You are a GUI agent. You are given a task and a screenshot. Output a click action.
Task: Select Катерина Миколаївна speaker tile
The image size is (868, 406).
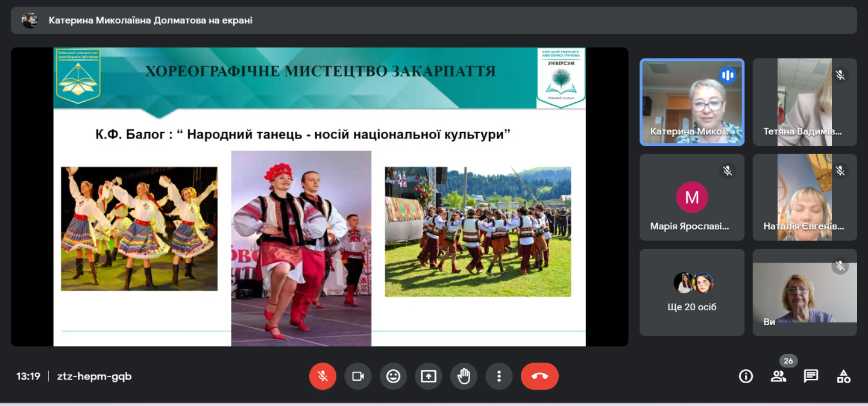click(x=691, y=102)
